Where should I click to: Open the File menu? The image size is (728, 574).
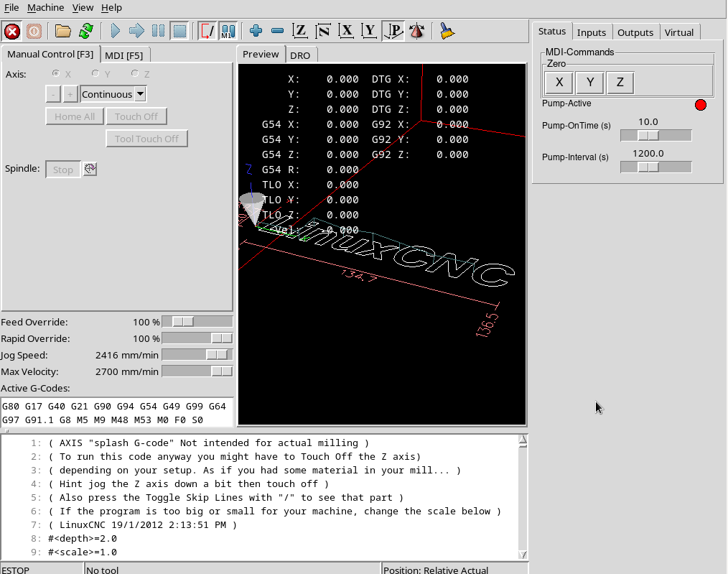tap(11, 7)
